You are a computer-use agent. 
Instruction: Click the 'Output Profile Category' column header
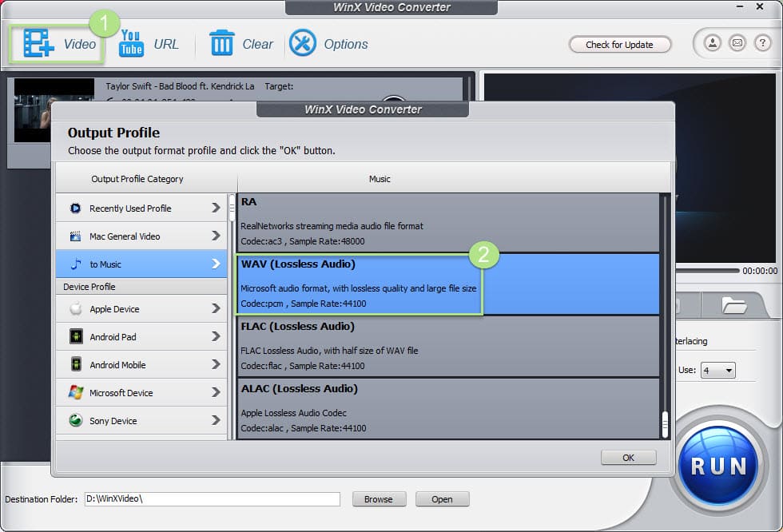tap(137, 179)
